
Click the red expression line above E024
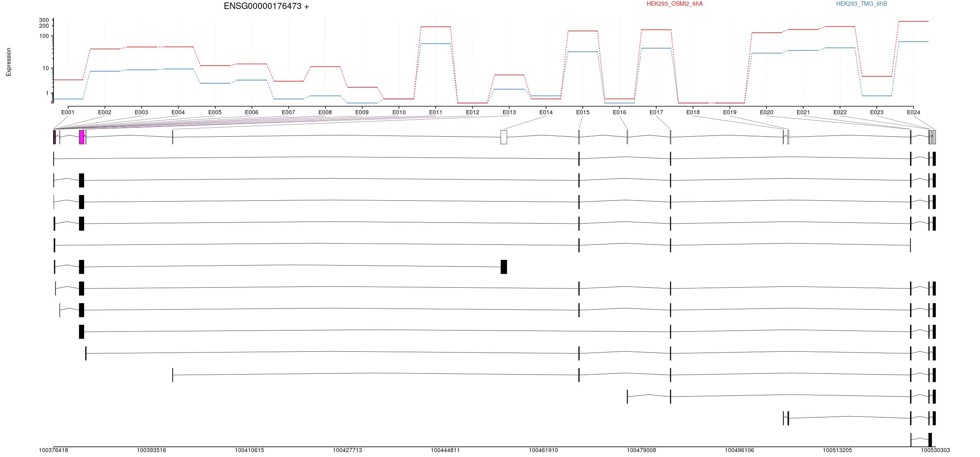coord(913,21)
